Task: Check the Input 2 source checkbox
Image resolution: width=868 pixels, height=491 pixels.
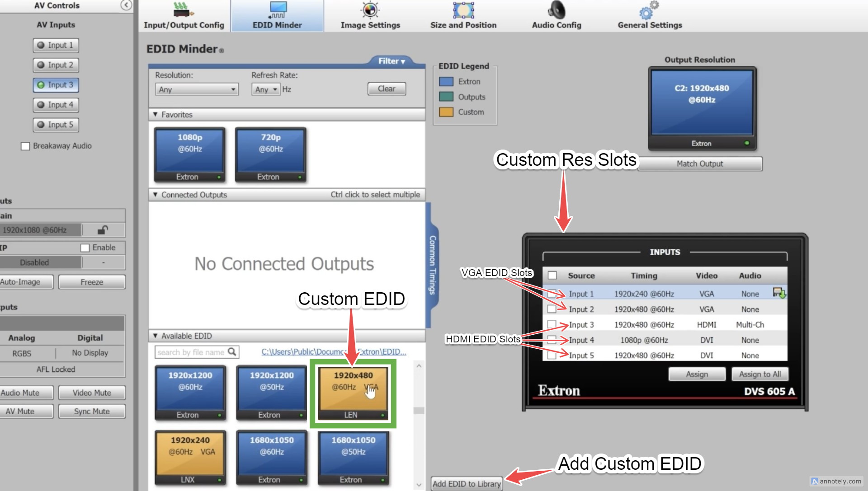Action: click(x=552, y=309)
